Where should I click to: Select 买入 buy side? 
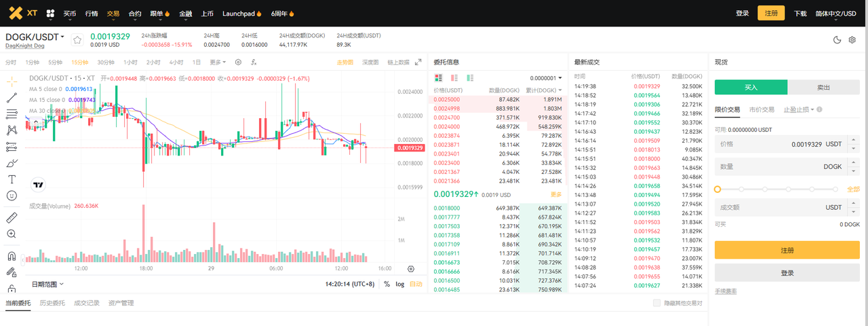tap(751, 87)
